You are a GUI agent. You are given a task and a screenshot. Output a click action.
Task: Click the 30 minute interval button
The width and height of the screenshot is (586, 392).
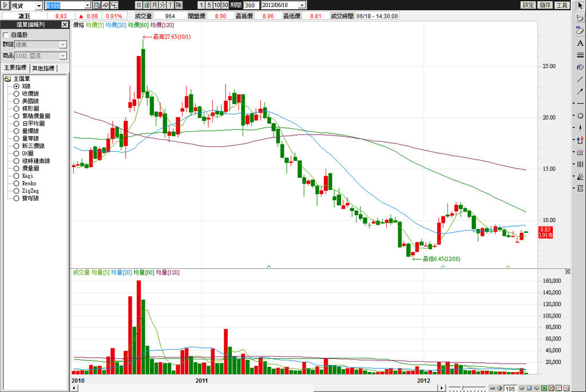click(x=224, y=5)
